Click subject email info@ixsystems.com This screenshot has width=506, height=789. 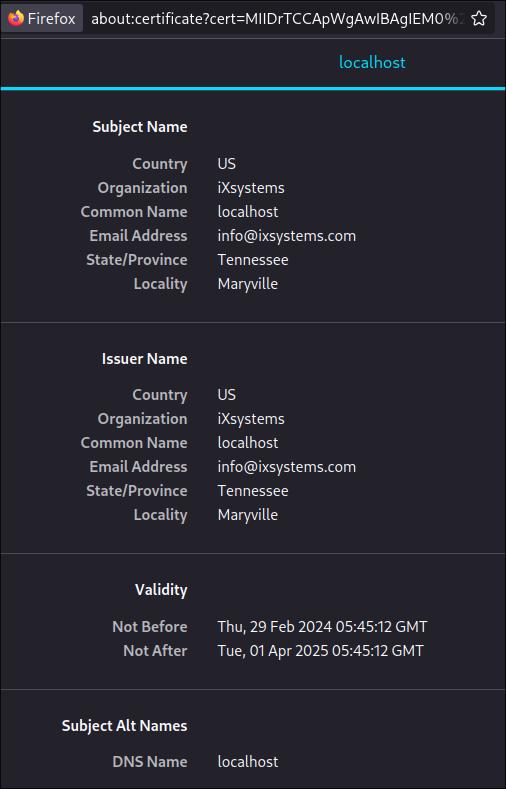pos(287,236)
